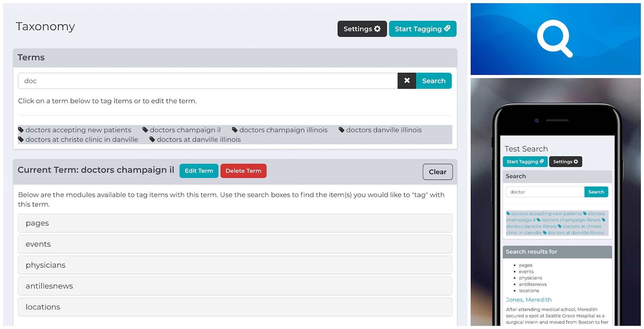Clear the current term selection
Image resolution: width=644 pixels, height=329 pixels.
[x=438, y=172]
